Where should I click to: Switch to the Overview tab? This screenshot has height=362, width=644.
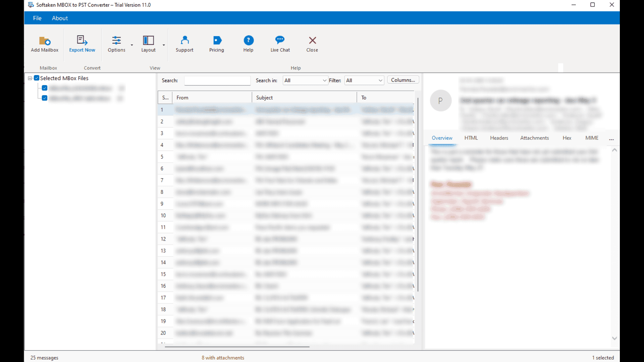442,138
